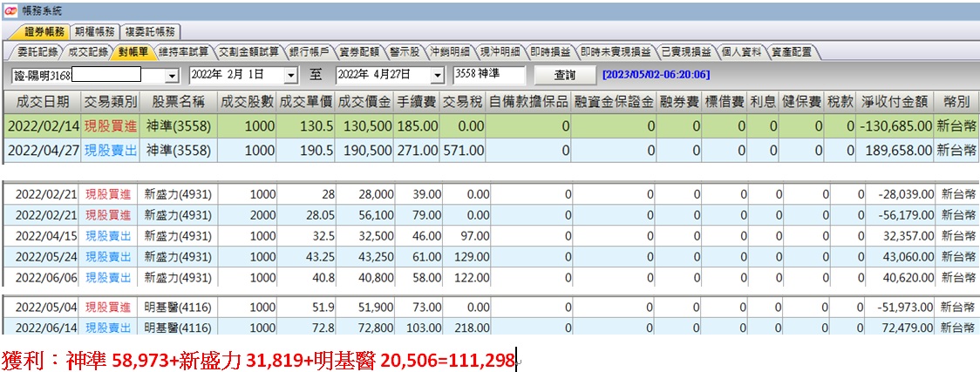Click the 成交單價 column header
The width and height of the screenshot is (980, 372).
coord(306,102)
